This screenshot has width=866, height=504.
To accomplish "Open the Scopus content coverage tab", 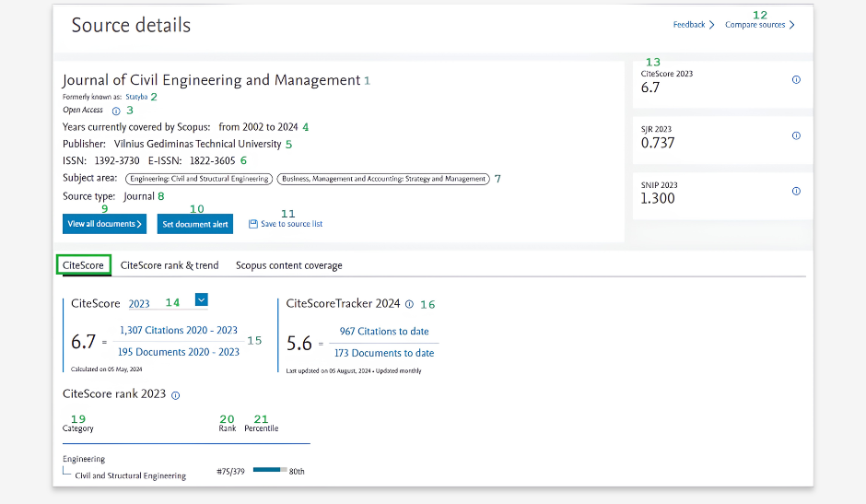I will click(289, 265).
